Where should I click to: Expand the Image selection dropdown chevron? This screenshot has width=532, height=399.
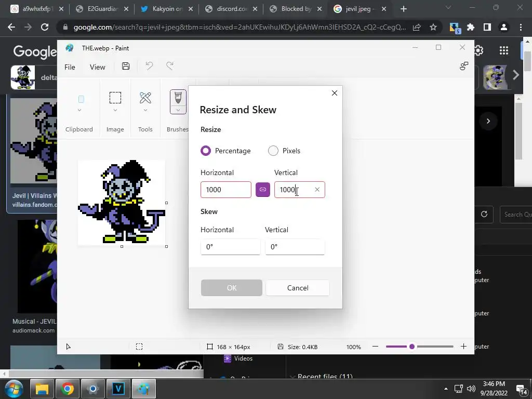click(115, 110)
